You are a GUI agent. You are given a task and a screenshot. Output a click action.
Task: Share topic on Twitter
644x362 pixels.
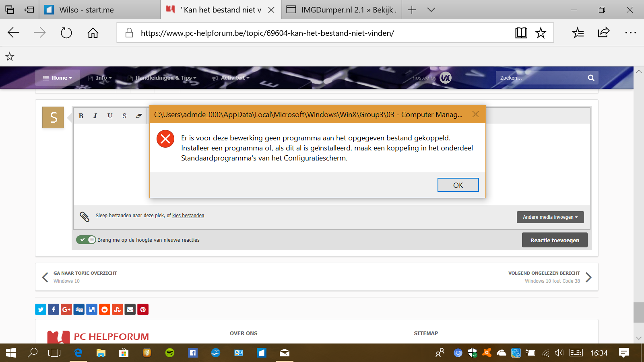[41, 309]
